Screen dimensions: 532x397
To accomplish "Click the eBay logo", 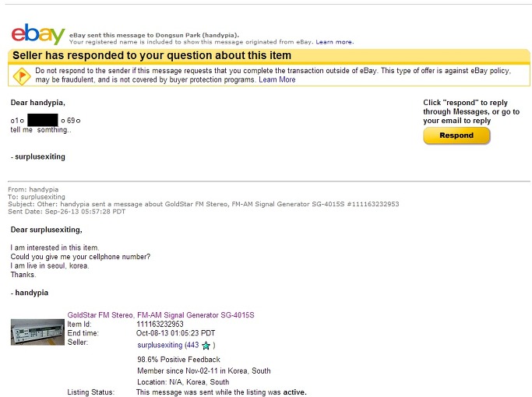I will click(x=38, y=34).
